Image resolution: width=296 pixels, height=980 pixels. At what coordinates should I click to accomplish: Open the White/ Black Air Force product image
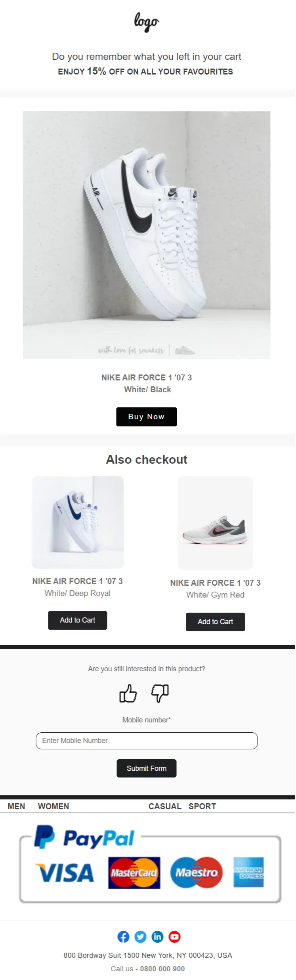point(147,235)
